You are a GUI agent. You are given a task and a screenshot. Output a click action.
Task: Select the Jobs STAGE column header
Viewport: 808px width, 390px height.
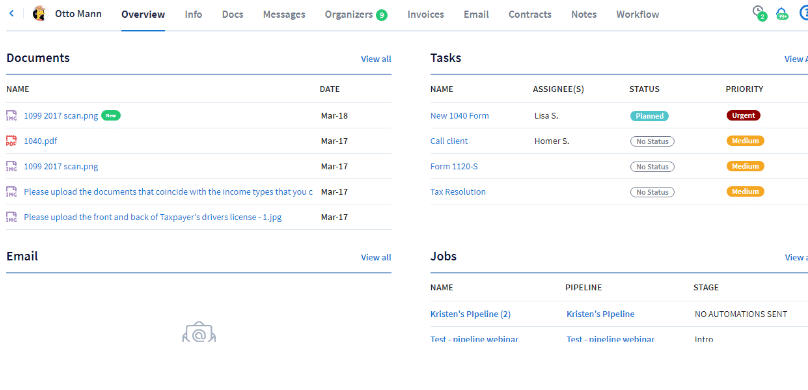pyautogui.click(x=706, y=287)
